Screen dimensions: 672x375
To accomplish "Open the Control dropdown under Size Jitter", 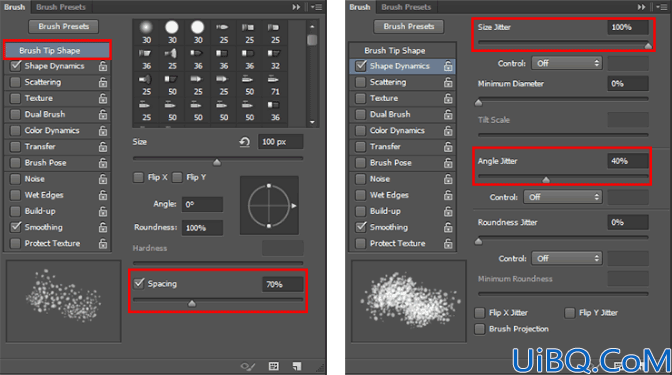I will pyautogui.click(x=567, y=63).
